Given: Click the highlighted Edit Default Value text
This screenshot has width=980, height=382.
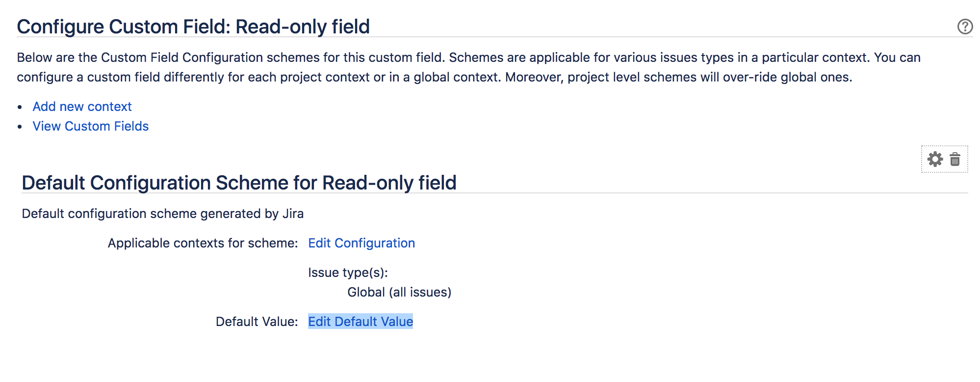Looking at the screenshot, I should point(360,322).
